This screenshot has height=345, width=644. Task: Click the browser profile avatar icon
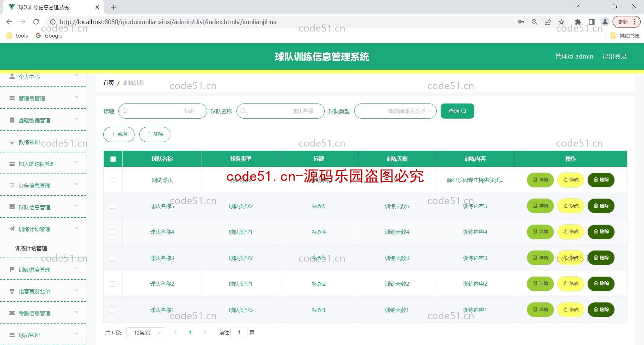click(605, 22)
